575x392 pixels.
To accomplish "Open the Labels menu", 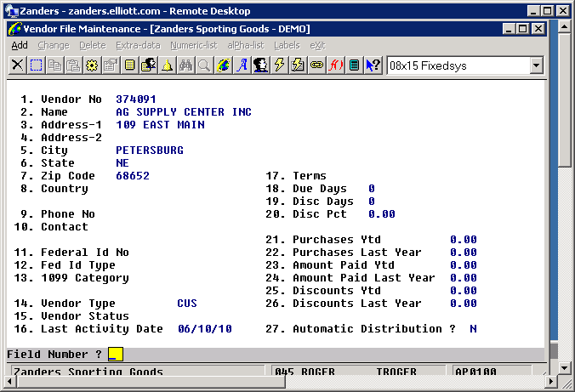I will 287,45.
